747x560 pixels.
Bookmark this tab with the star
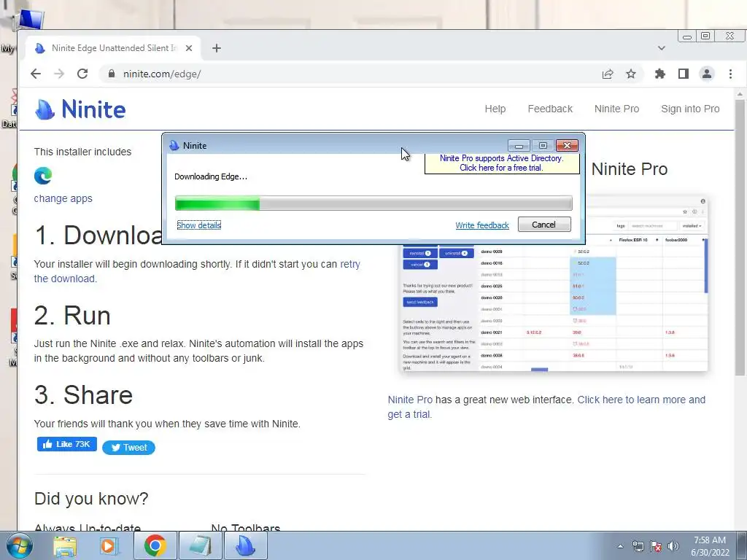[631, 74]
